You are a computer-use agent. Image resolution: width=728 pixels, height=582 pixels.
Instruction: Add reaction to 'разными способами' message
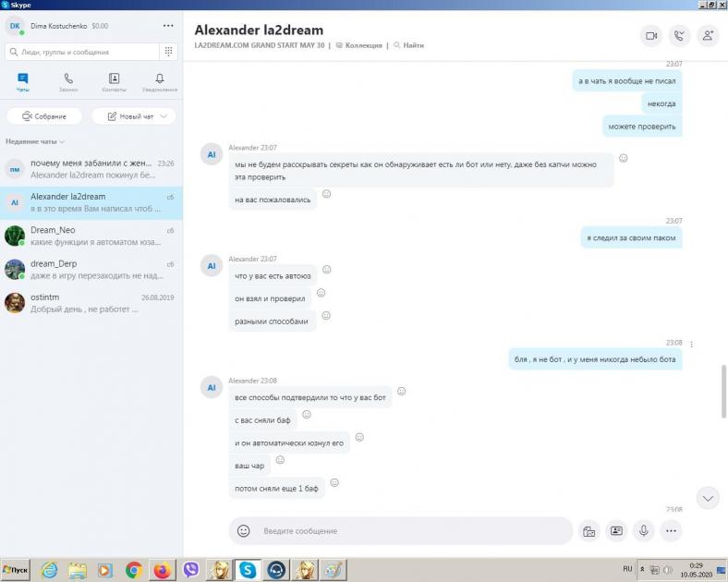click(326, 316)
